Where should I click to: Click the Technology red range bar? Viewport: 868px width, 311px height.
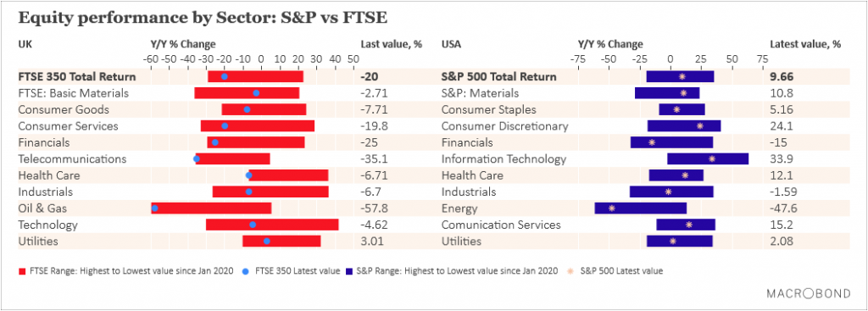272,225
